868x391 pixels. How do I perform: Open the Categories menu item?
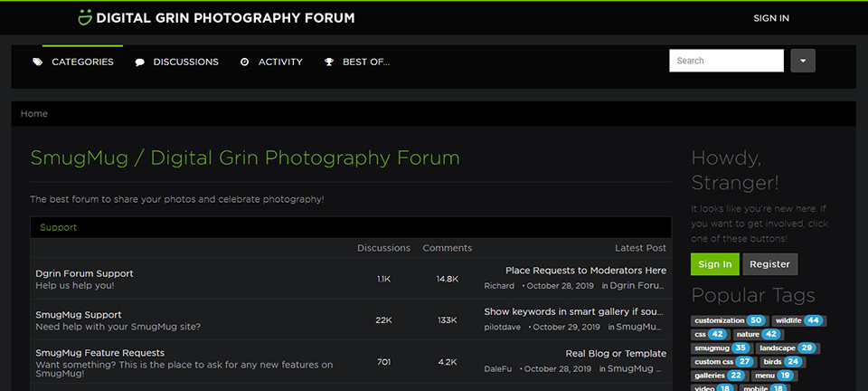tap(82, 62)
